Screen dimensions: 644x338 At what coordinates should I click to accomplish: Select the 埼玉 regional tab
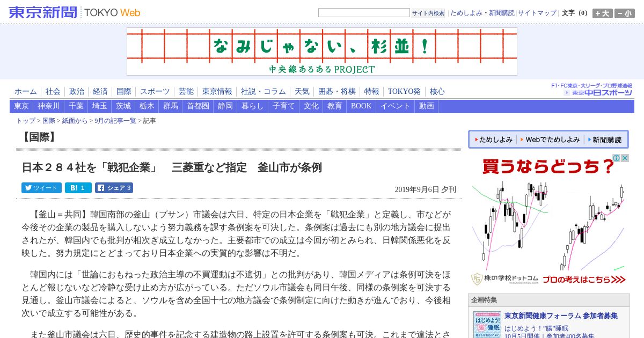tap(100, 106)
